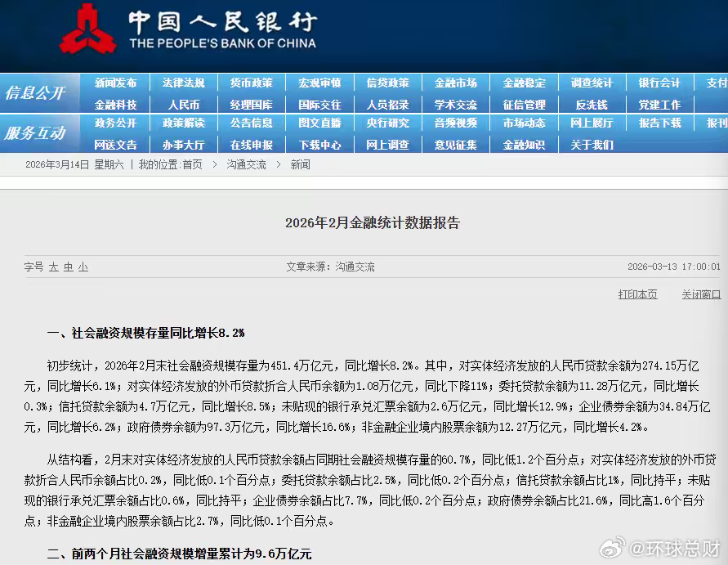
Task: Select 反洗钱 menu item
Action: pos(592,105)
